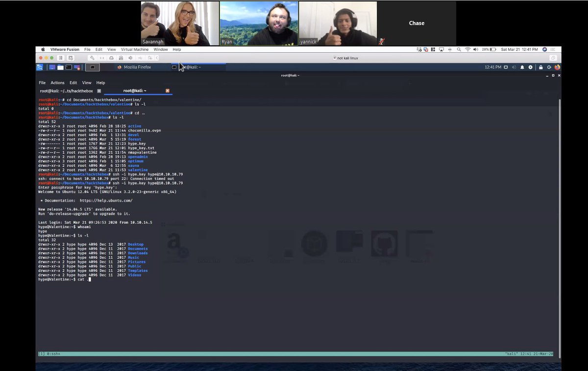Open the Window menu in VMware menu bar

point(161,49)
